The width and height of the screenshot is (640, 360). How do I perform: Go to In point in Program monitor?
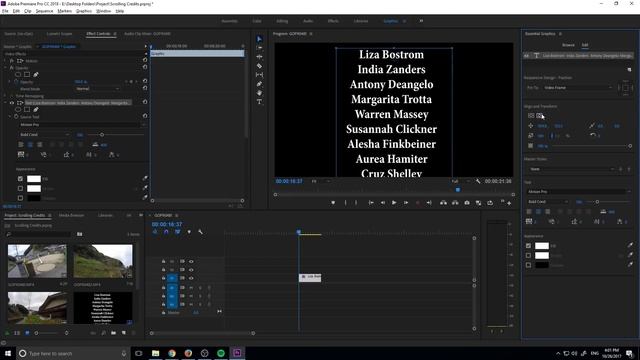371,202
